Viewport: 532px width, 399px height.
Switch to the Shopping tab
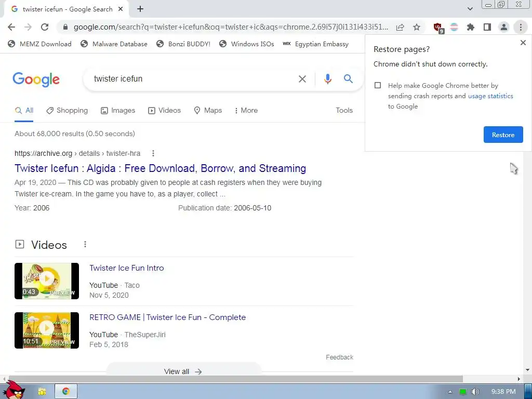coord(67,111)
